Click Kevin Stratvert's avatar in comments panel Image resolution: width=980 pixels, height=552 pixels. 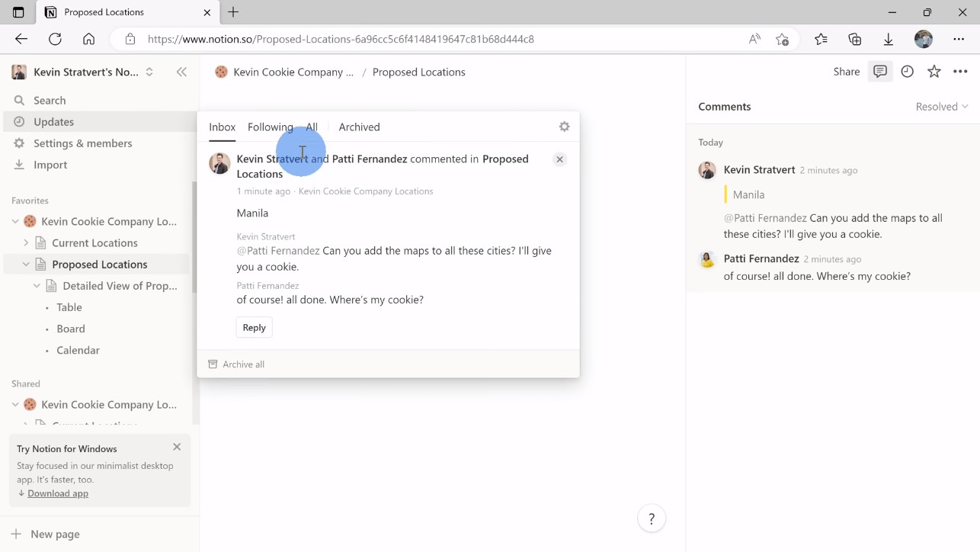click(x=707, y=170)
